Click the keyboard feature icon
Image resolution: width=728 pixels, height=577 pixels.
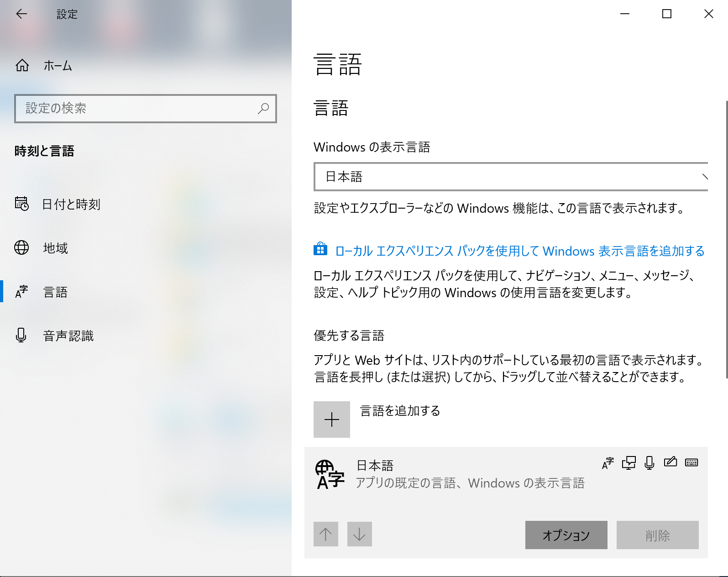coord(691,462)
